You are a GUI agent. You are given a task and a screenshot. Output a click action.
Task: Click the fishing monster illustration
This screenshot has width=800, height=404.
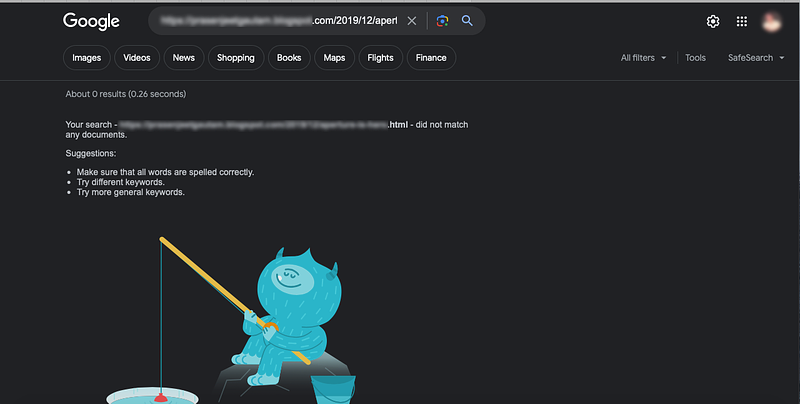pos(231,320)
